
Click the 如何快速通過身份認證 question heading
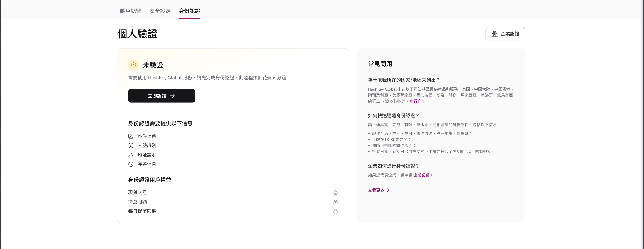tap(393, 115)
